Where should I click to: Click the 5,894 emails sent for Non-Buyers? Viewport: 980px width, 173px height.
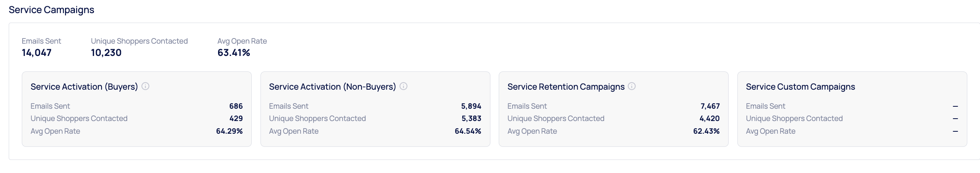tap(471, 106)
